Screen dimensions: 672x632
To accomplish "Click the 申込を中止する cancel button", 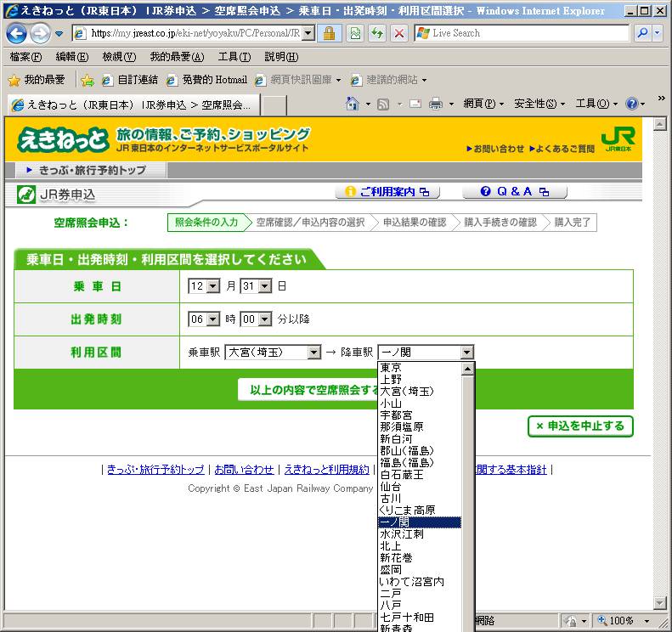I will point(580,426).
